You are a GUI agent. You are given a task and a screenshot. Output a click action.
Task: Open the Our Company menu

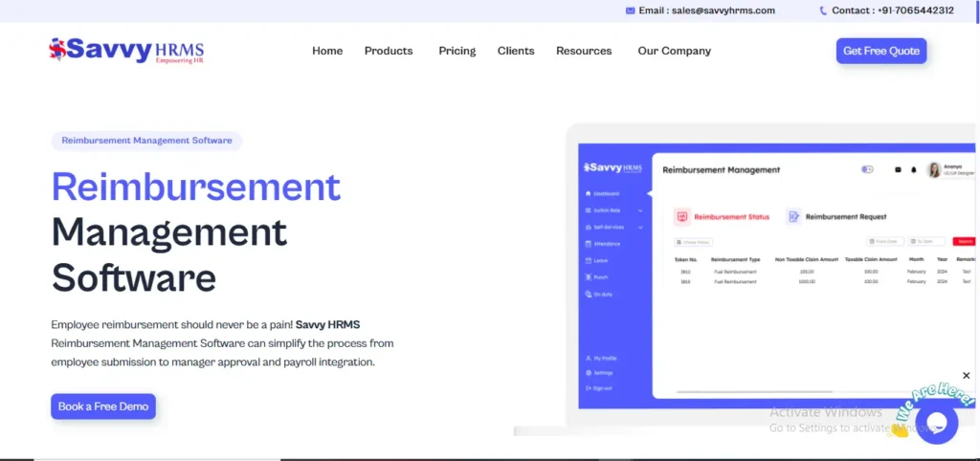point(675,51)
